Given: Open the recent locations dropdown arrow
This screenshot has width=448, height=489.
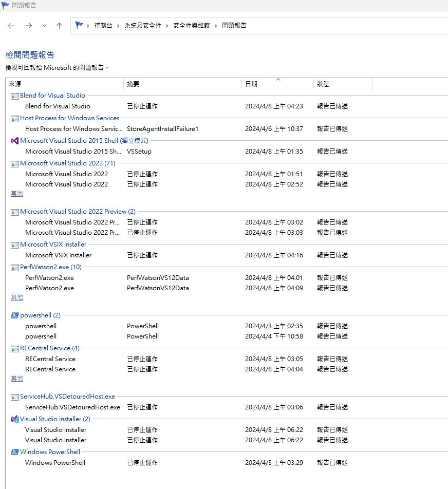Looking at the screenshot, I should [x=44, y=25].
